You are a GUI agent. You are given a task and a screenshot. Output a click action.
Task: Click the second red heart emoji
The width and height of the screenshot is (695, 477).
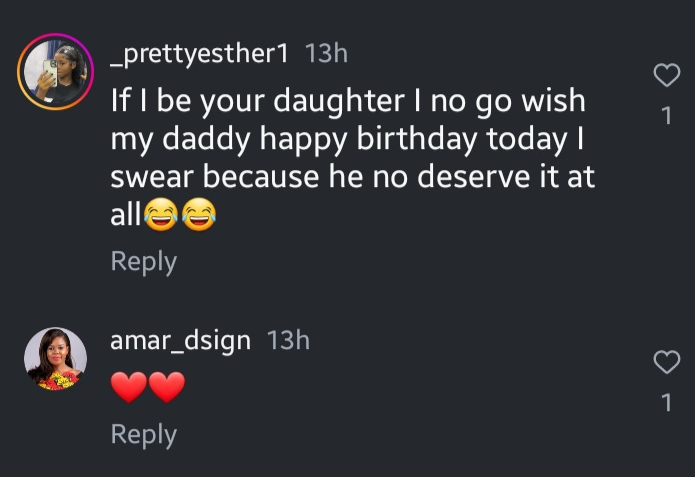[166, 387]
